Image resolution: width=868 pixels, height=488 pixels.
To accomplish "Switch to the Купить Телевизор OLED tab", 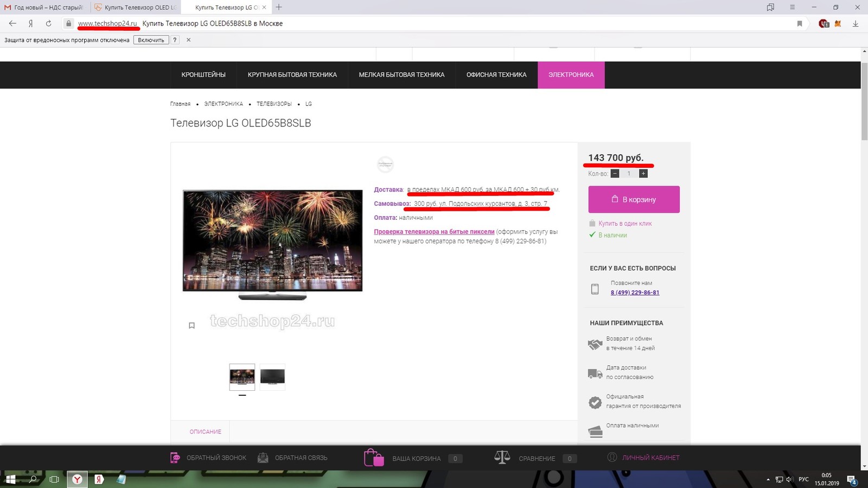I will tap(135, 7).
